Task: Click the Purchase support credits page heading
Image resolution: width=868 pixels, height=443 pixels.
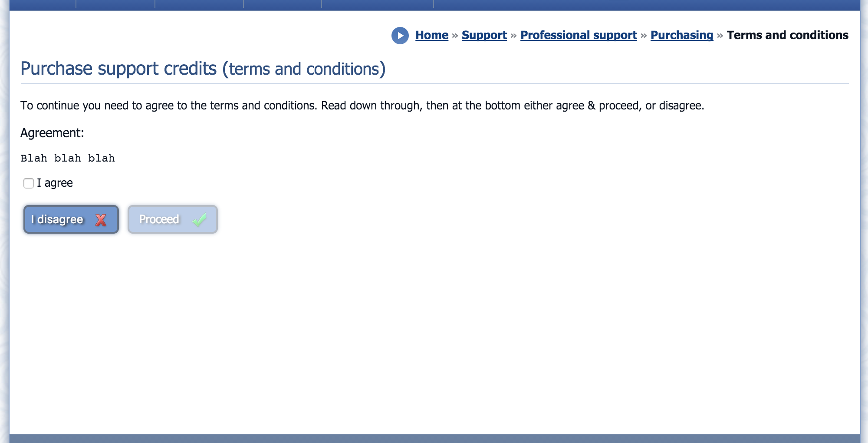Action: click(203, 69)
